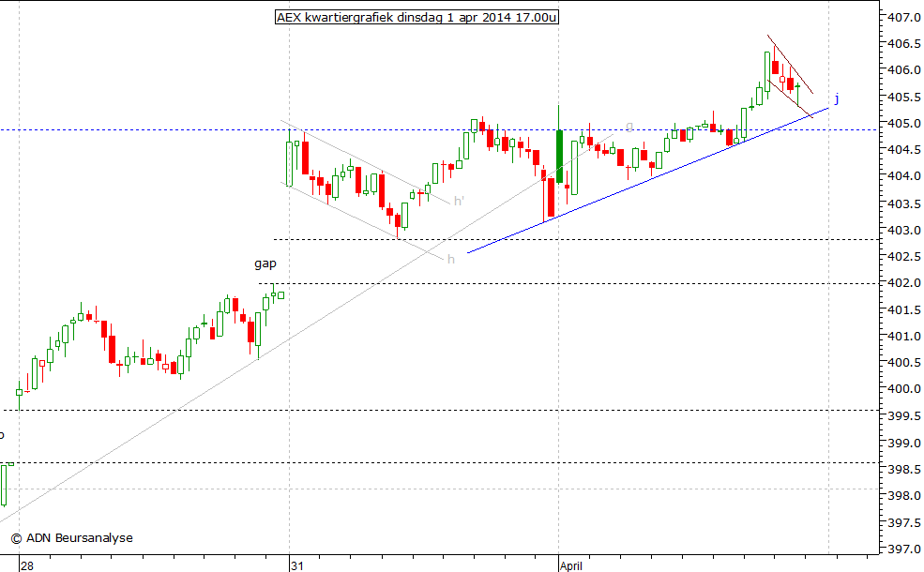
Task: Click the price label 399.5
Action: [x=904, y=416]
